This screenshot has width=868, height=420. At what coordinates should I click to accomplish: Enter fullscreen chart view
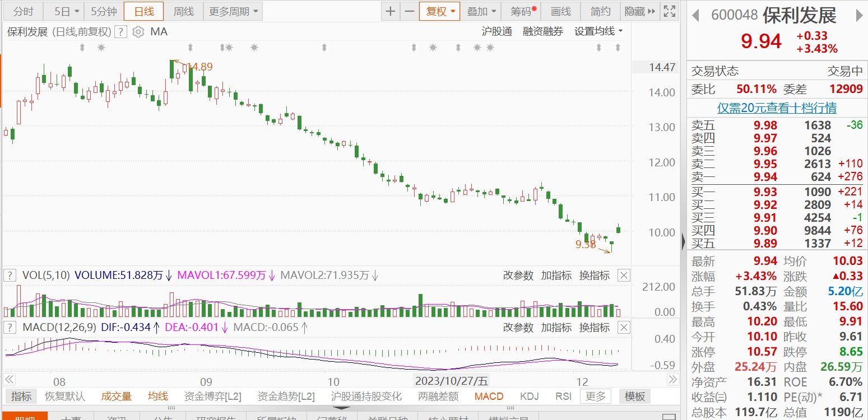pos(669,11)
